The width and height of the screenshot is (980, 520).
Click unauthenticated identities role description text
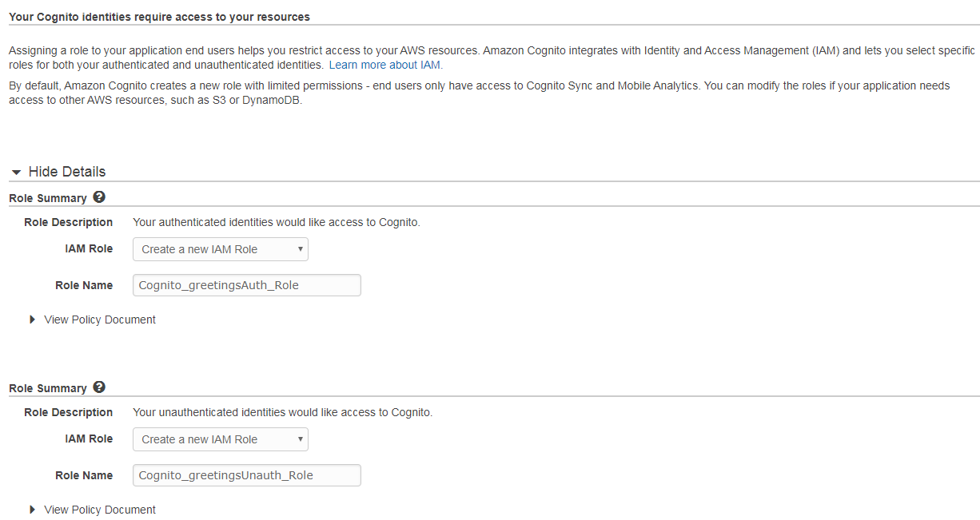pos(283,412)
